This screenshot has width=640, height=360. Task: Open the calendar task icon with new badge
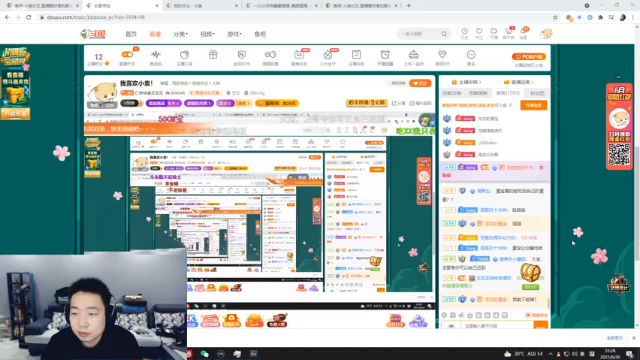(x=299, y=55)
